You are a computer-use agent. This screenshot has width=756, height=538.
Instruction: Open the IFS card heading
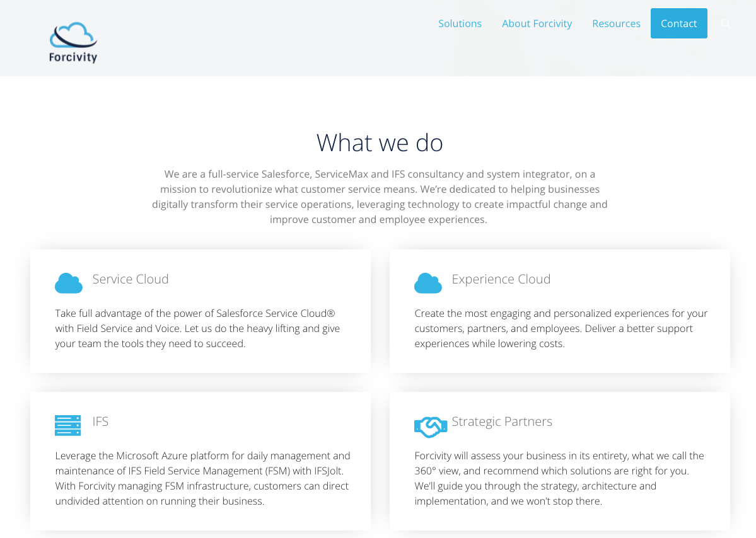(x=100, y=421)
